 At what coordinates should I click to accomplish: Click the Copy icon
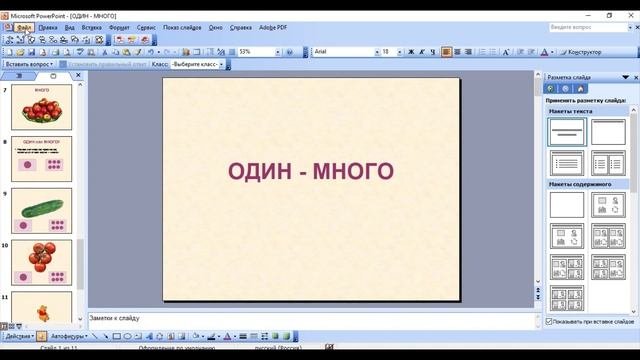116,52
